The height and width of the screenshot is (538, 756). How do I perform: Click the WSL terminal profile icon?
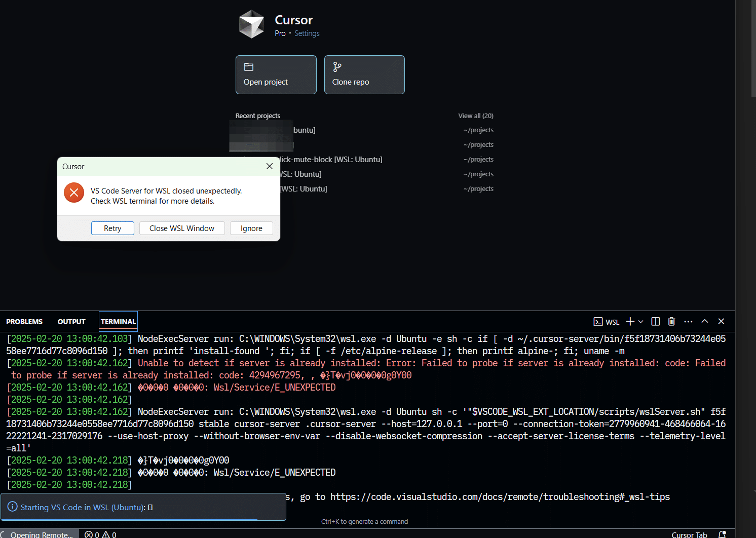click(598, 322)
